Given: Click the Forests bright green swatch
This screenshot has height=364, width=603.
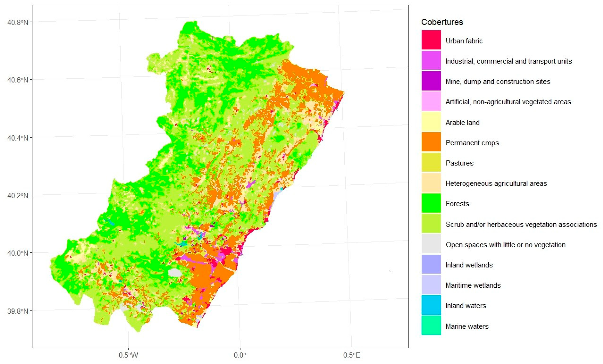Looking at the screenshot, I should point(431,203).
